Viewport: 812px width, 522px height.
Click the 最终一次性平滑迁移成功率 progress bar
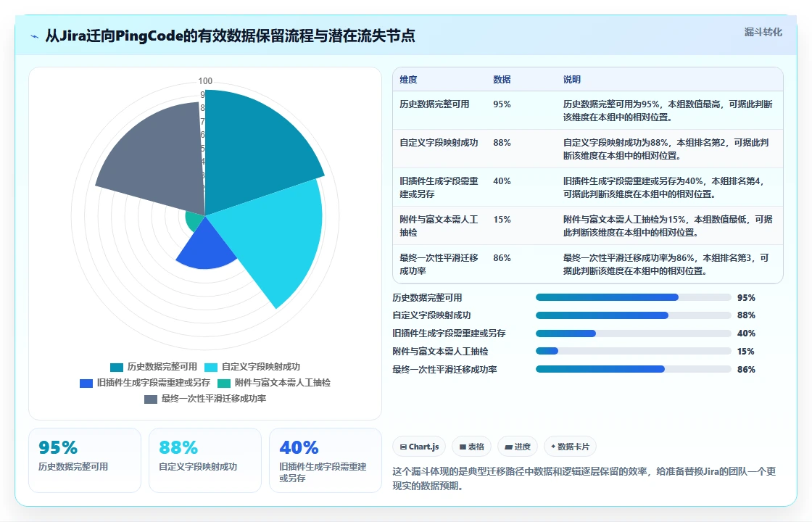point(634,369)
